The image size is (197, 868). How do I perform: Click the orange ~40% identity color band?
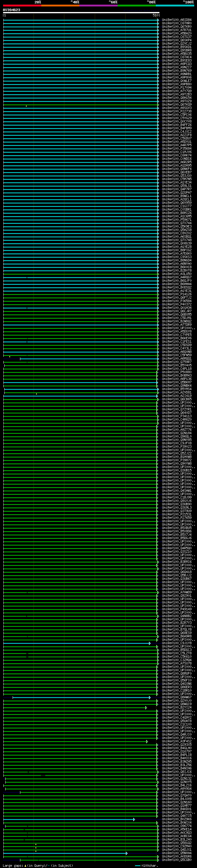point(60,6)
